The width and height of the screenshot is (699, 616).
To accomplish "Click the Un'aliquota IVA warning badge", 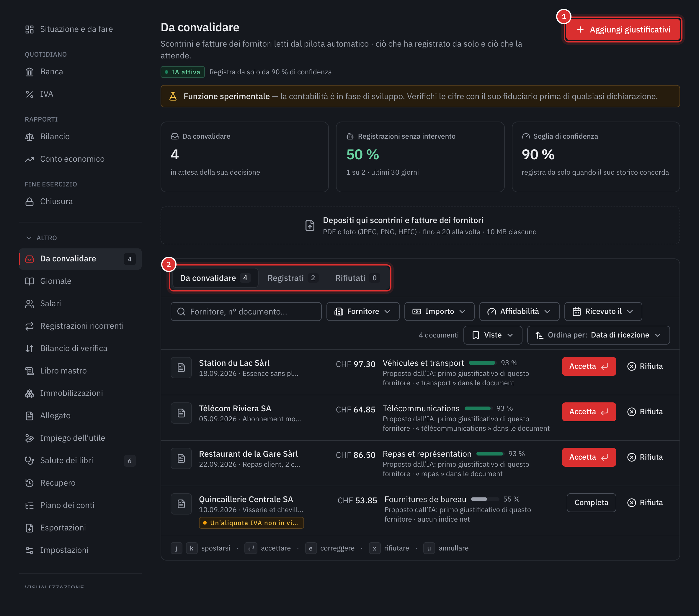I will 251,523.
